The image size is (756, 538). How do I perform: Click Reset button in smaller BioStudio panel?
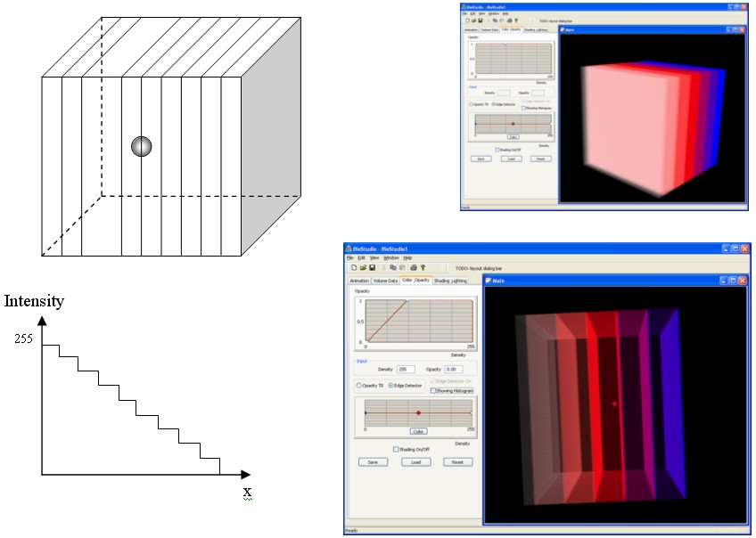tap(540, 159)
